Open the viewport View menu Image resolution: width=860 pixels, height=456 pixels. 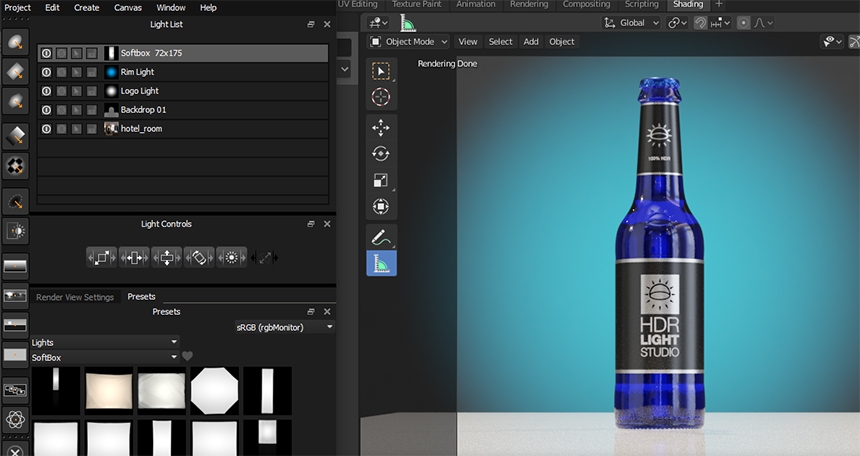[468, 42]
